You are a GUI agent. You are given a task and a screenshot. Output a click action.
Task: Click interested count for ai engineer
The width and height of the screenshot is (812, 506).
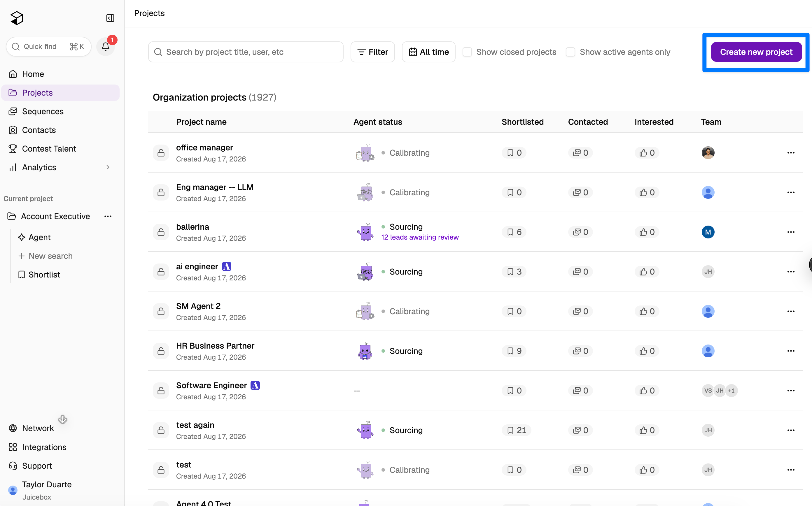pos(647,272)
